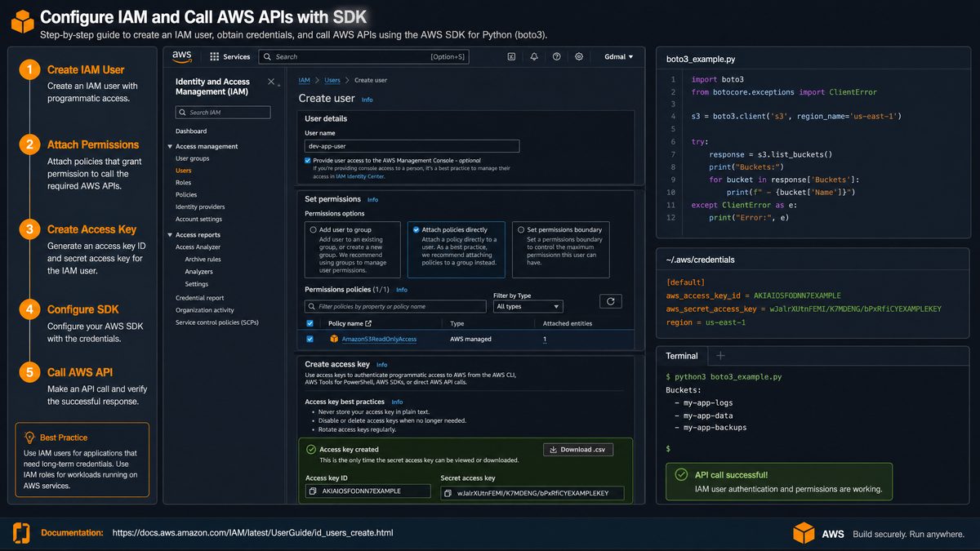The image size is (980, 551).
Task: Click the Filter policies by property field
Action: pyautogui.click(x=395, y=307)
